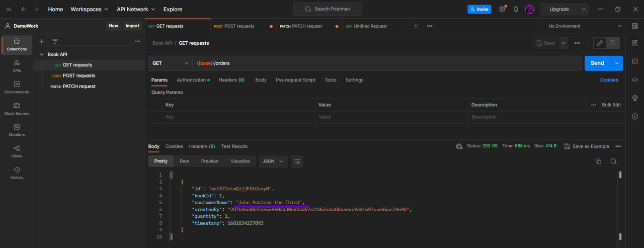Open Mock Servers in the sidebar
The height and width of the screenshot is (248, 644).
pos(17,109)
